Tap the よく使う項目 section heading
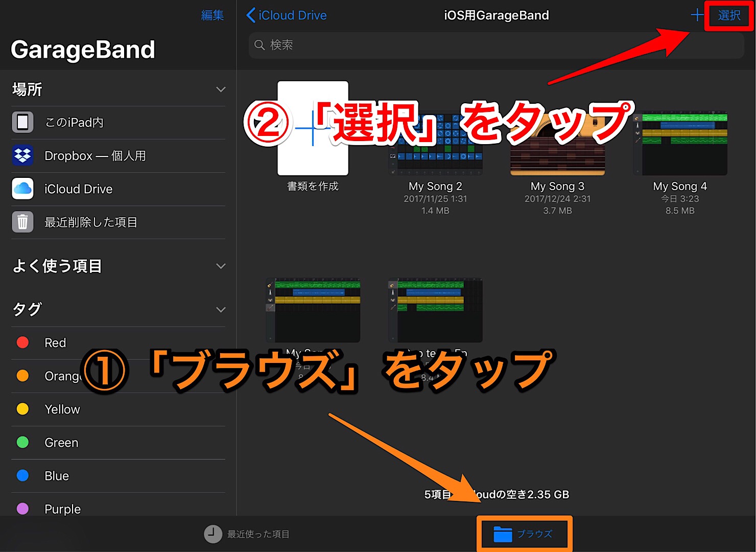Viewport: 756px width, 552px height. coord(57,266)
